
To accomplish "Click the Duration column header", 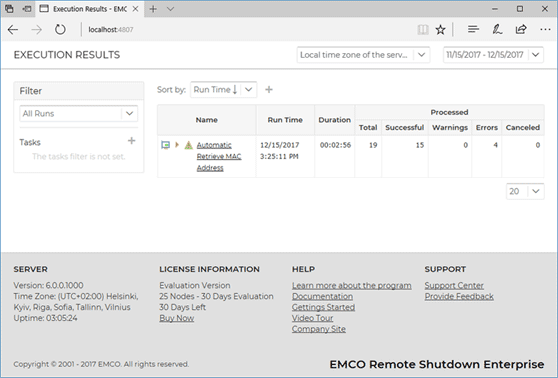I will point(335,120).
